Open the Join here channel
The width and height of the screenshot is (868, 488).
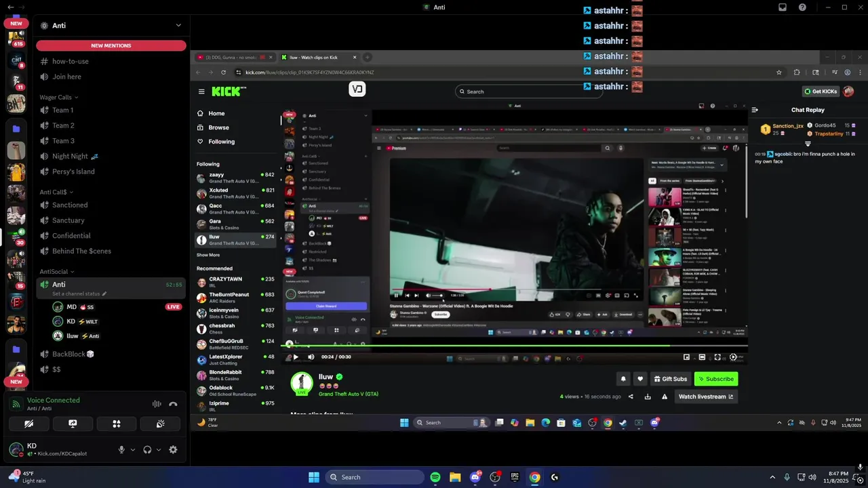click(x=66, y=77)
